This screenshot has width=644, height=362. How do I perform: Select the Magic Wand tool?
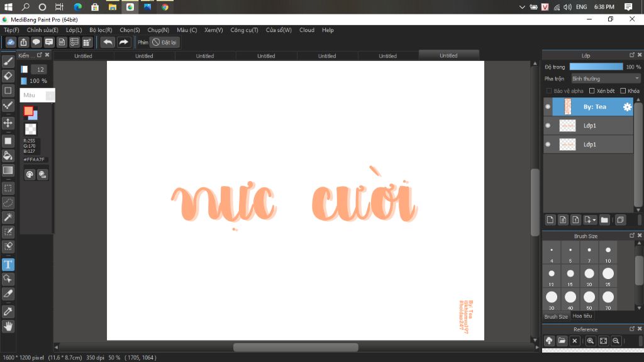[x=8, y=217]
